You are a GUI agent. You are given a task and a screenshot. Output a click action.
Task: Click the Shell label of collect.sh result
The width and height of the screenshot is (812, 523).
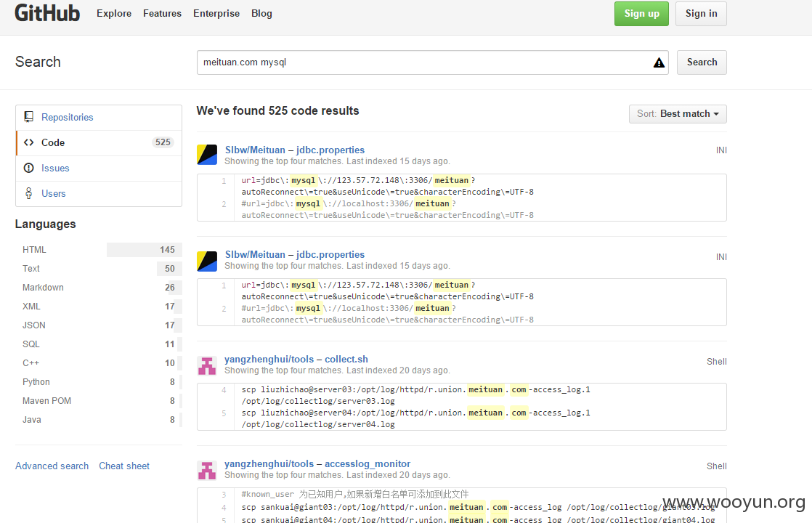coord(717,362)
